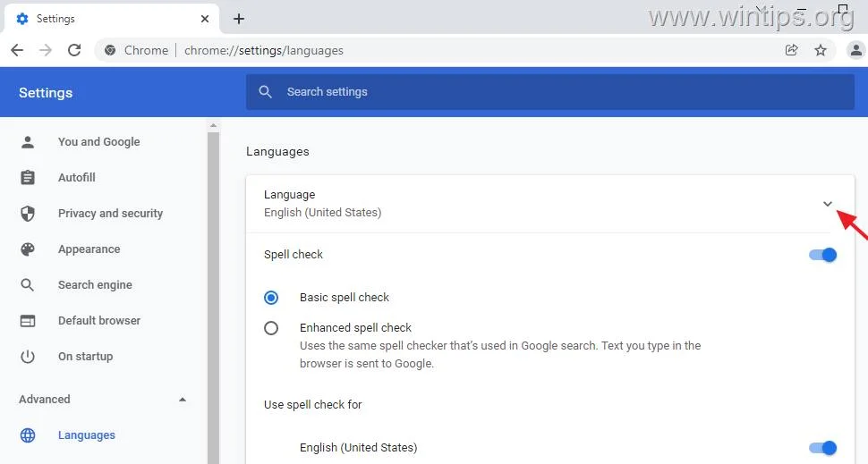Reload the page with refresh icon
This screenshot has width=868, height=464.
74,50
